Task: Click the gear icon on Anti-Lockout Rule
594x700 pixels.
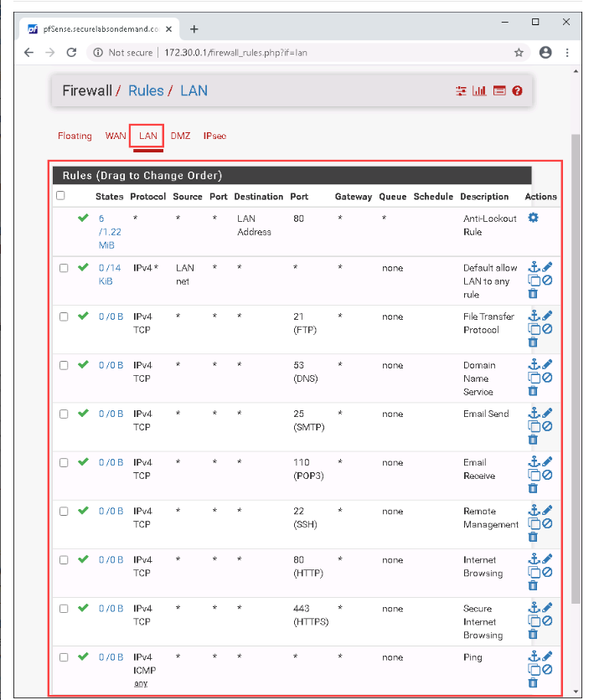Action: [x=534, y=218]
